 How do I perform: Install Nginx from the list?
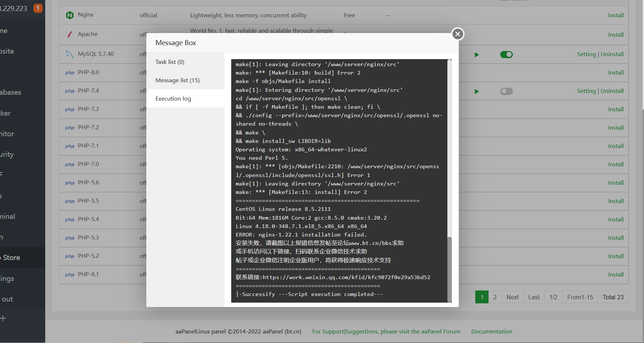pos(616,15)
